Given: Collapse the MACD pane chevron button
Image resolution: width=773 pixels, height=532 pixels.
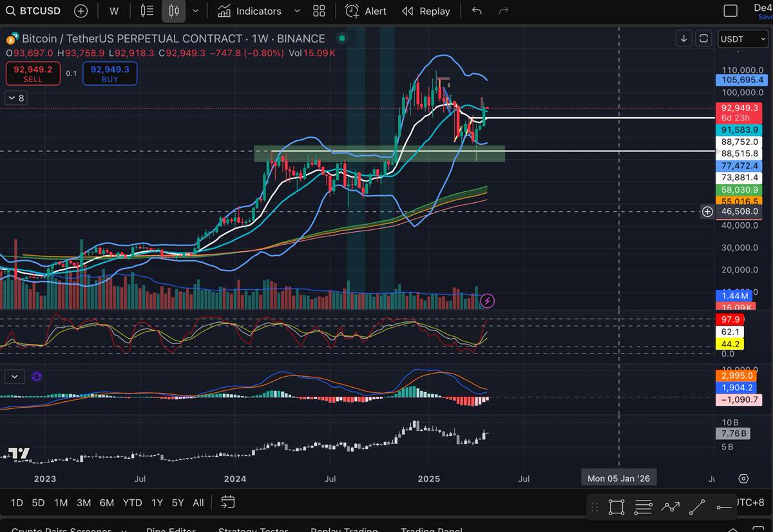Looking at the screenshot, I should pyautogui.click(x=14, y=376).
